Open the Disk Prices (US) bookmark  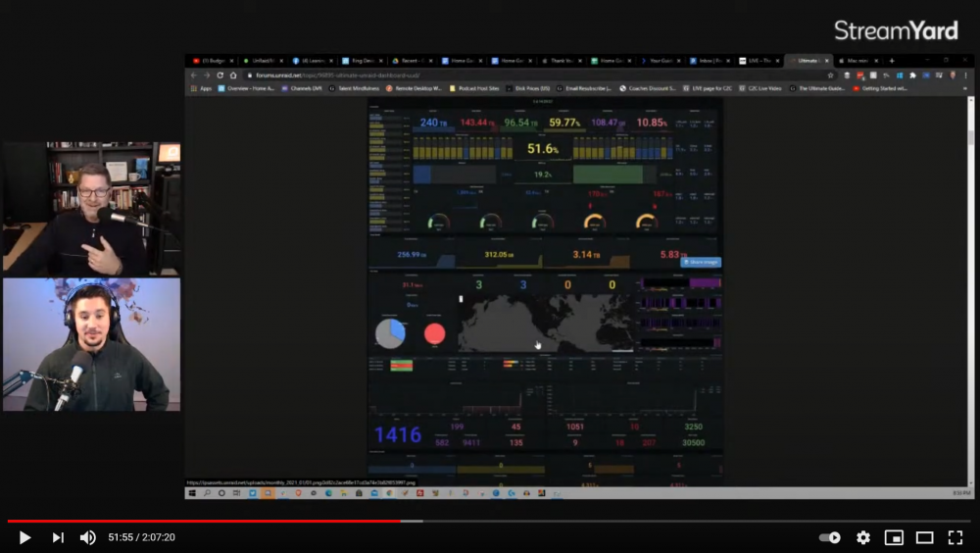point(528,88)
